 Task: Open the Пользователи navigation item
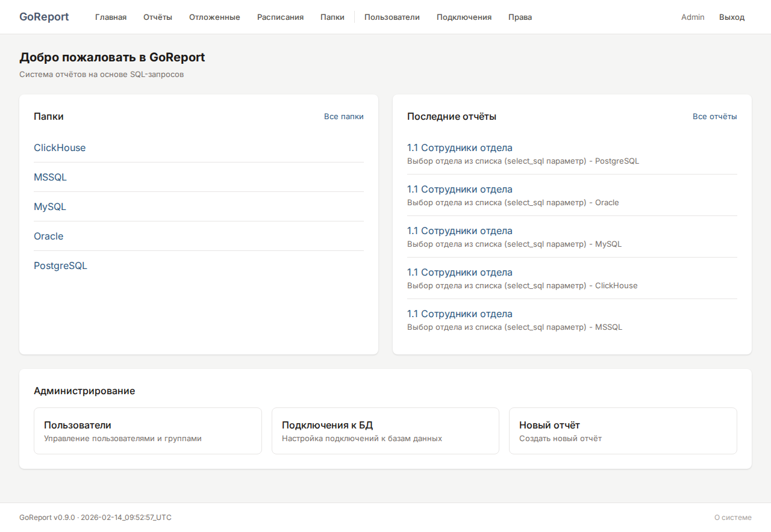392,17
